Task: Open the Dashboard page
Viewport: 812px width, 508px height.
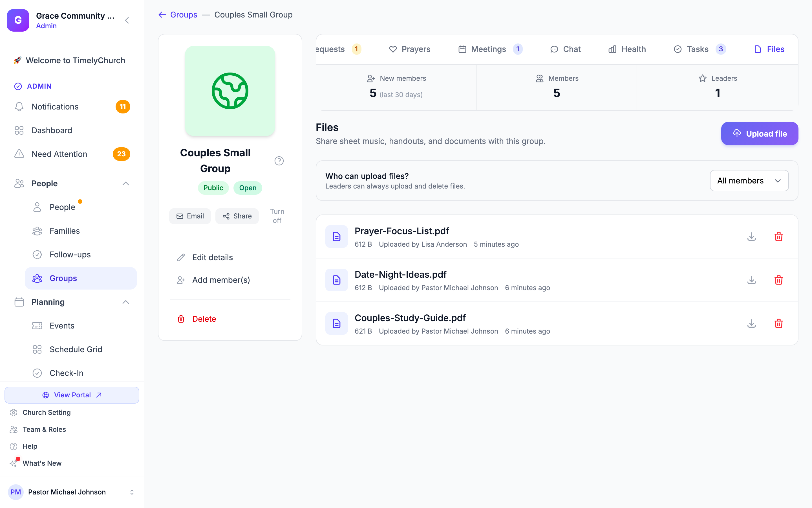Action: point(72,130)
